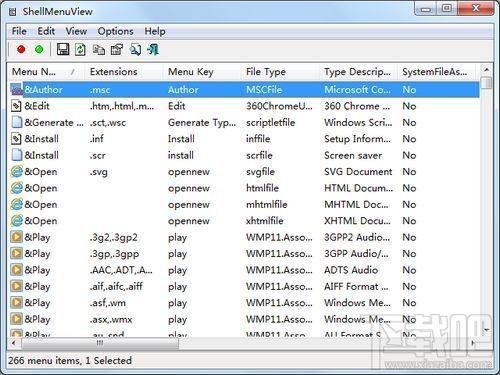Viewport: 500px width, 375px height.
Task: Open the Help menu
Action: (x=155, y=31)
